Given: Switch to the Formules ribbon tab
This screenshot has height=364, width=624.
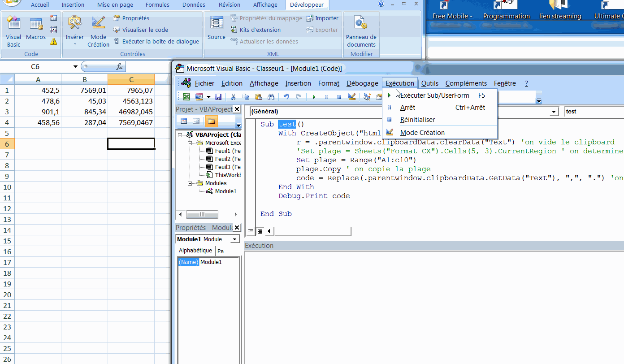Looking at the screenshot, I should coord(157,5).
